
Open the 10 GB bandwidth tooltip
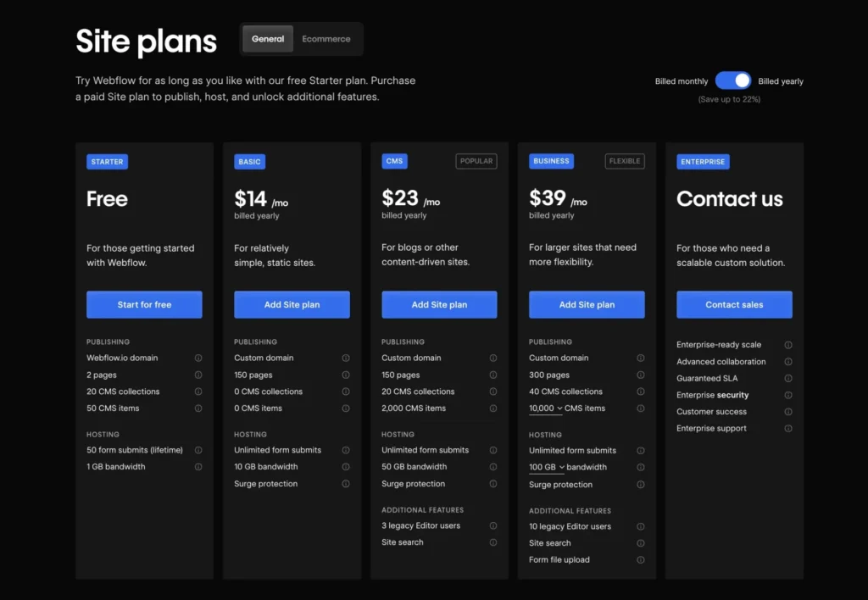click(347, 467)
